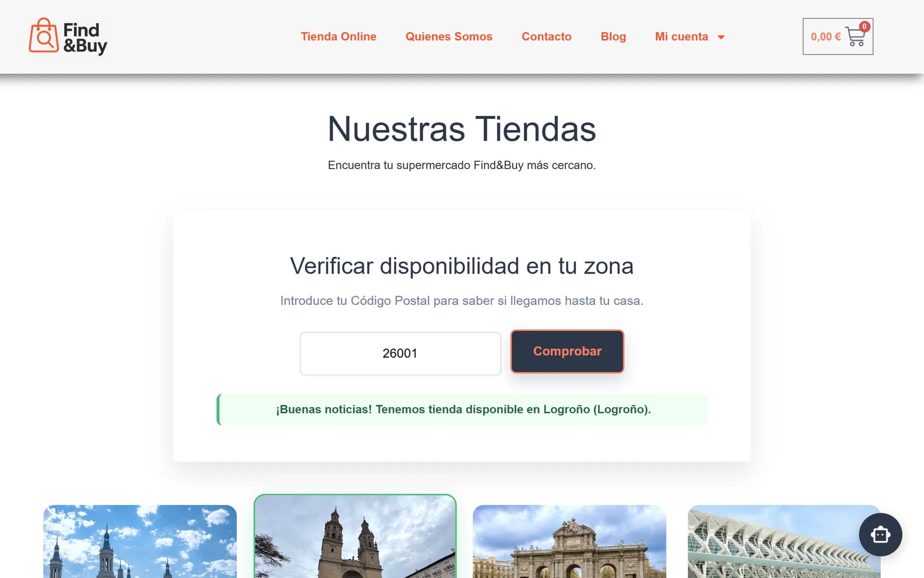This screenshot has width=924, height=578.
Task: Open the shopping cart icon
Action: [856, 36]
